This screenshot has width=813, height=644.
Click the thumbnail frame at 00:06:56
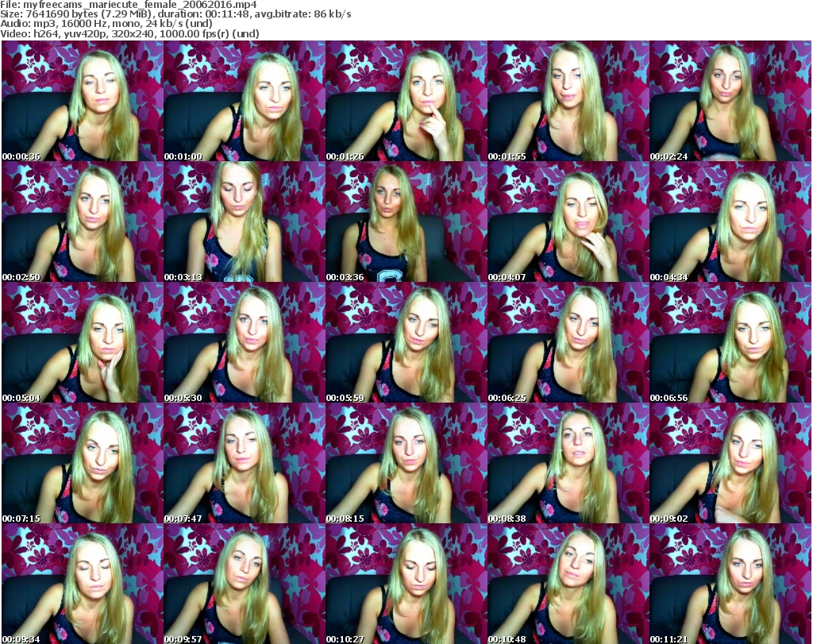pyautogui.click(x=730, y=342)
